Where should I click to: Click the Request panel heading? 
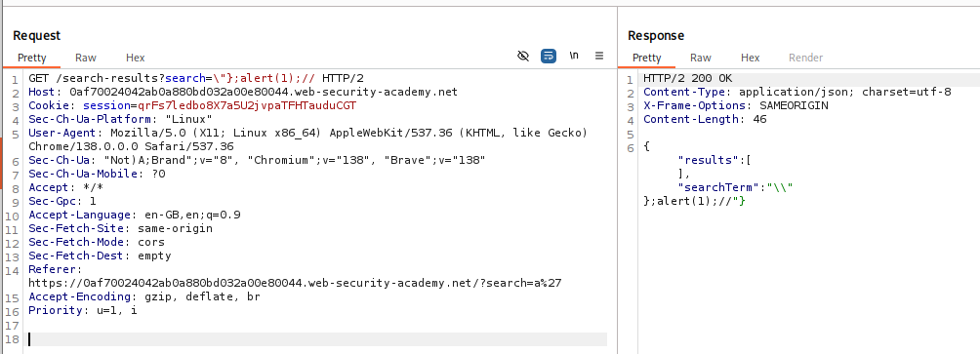click(36, 35)
